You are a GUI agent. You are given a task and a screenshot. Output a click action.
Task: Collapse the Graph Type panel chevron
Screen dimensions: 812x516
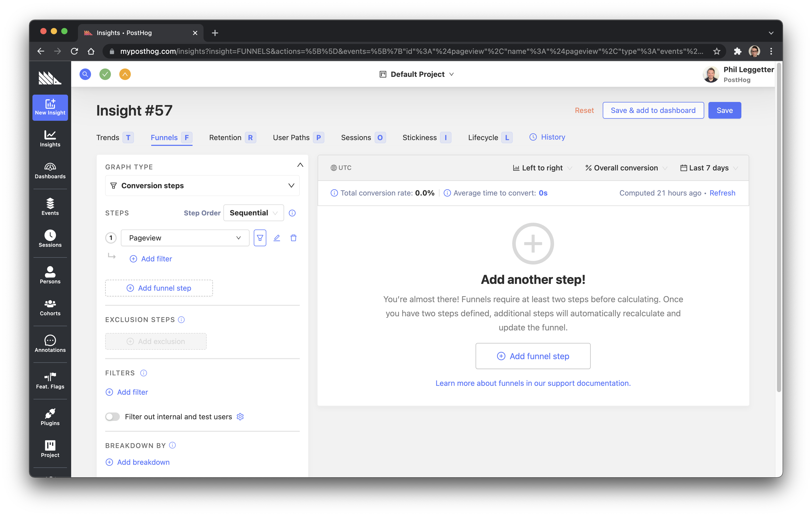300,165
